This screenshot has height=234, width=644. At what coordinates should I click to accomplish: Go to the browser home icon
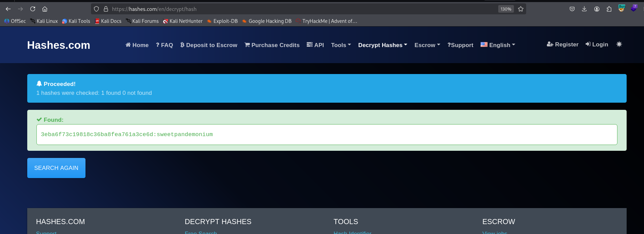coord(45,9)
